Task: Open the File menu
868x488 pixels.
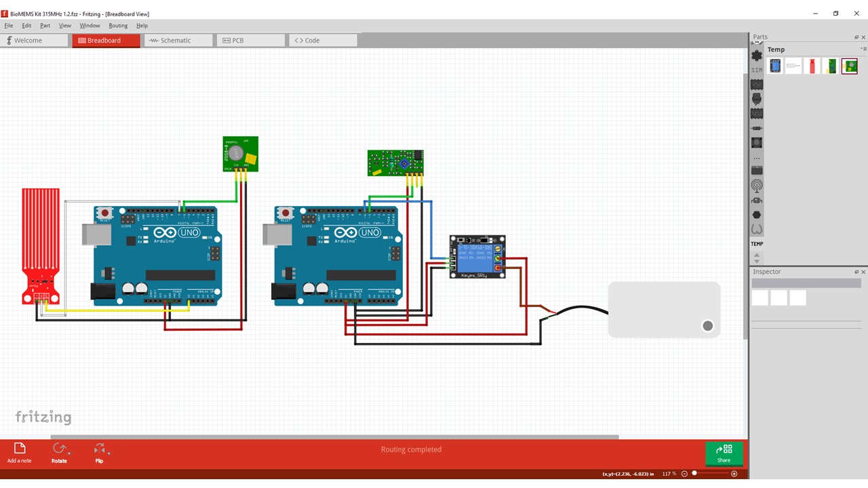Action: (9, 26)
